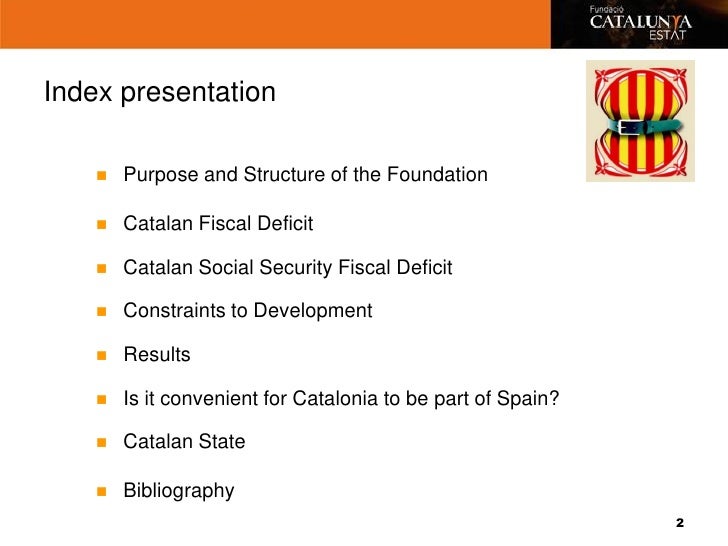
Task: Open Catalan Social Security Fiscal Deficit
Action: click(x=288, y=268)
